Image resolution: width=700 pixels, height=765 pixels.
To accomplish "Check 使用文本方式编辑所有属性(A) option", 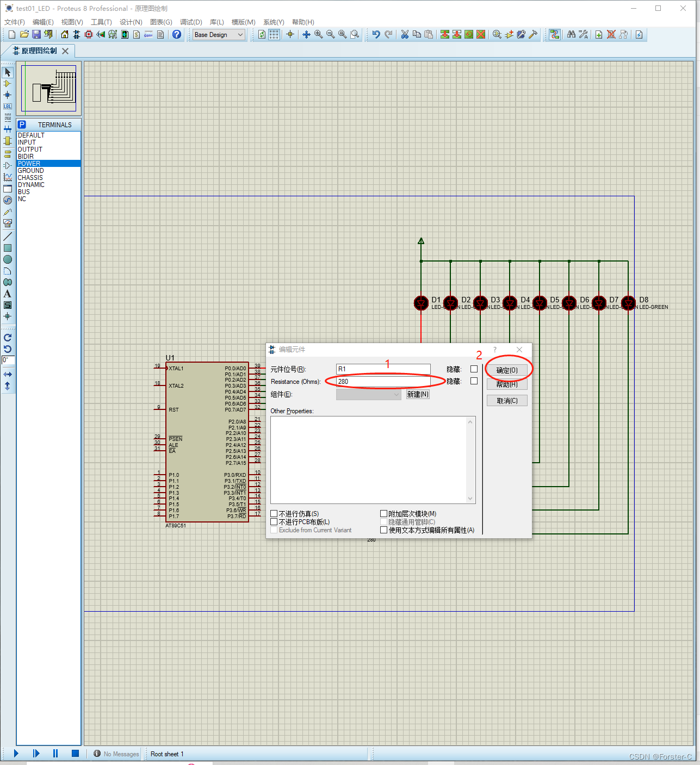I will point(384,530).
